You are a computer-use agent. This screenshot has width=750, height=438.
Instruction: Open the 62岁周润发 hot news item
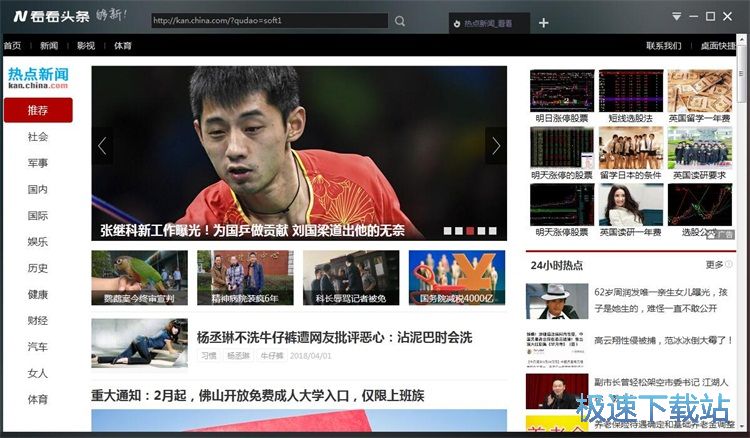tap(661, 300)
